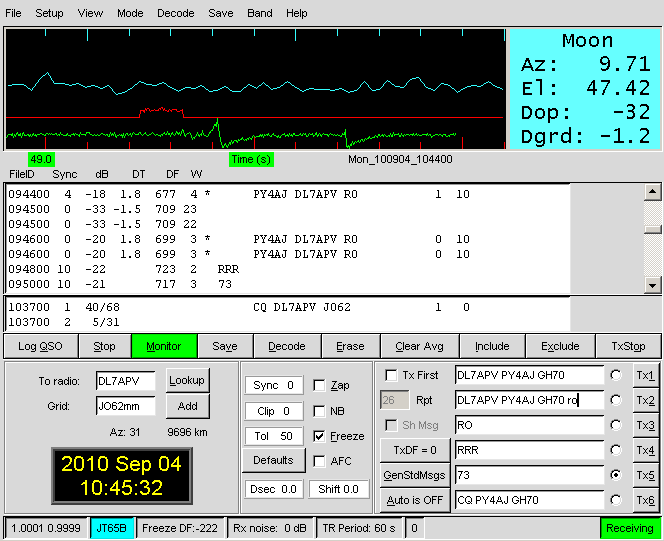Click the To radio callsign field

[x=125, y=381]
